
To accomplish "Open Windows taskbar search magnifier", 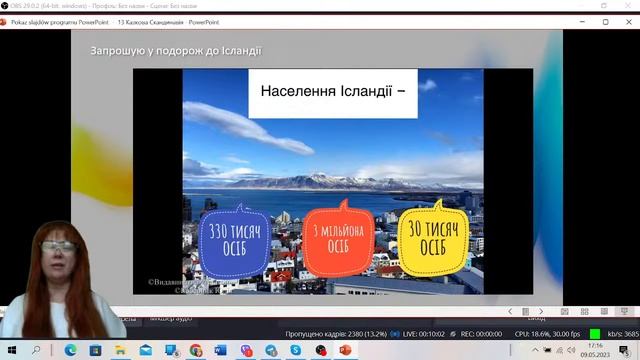I will 36,350.
